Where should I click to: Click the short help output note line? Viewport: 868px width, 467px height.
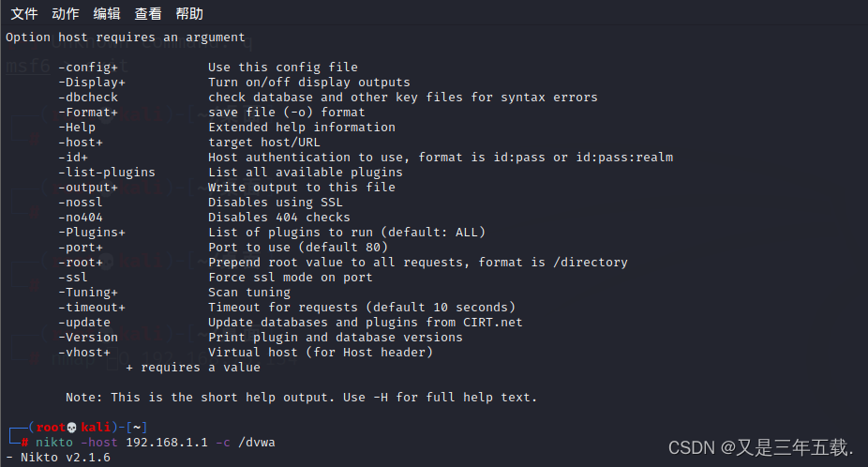pos(301,398)
